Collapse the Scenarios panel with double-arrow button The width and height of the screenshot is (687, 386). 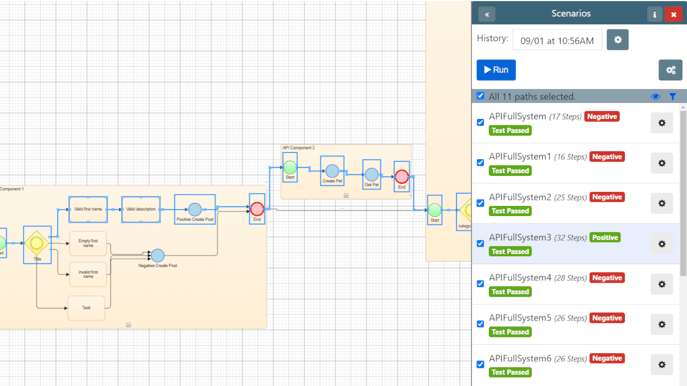[486, 14]
